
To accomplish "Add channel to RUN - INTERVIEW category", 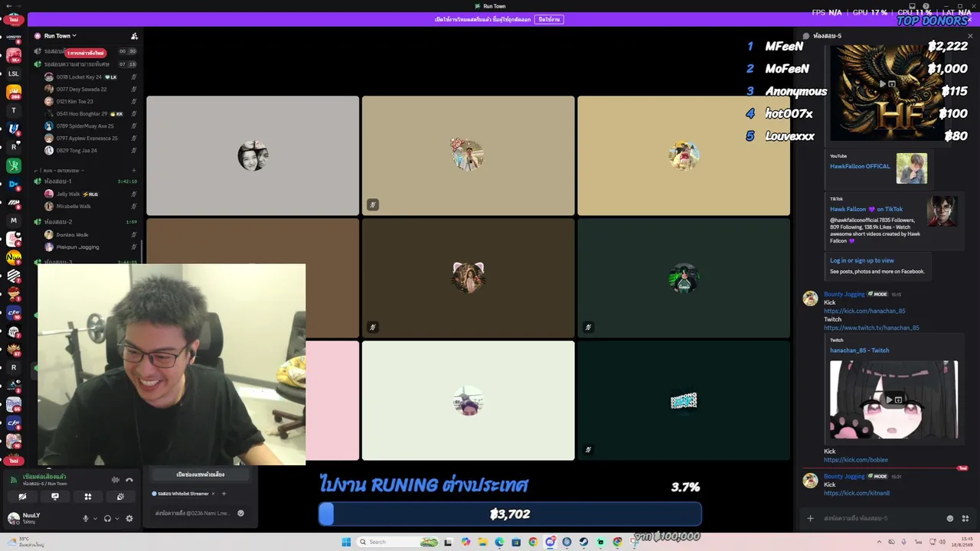I will (x=134, y=171).
